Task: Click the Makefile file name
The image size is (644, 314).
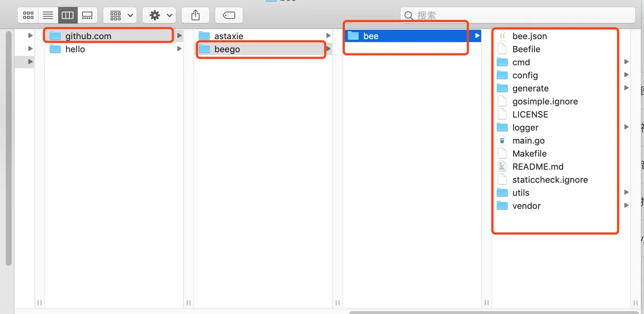Action: [530, 154]
